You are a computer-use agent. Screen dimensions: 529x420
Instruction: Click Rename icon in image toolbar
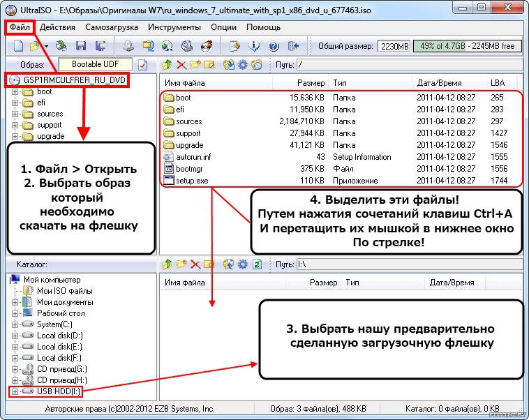coord(209,64)
